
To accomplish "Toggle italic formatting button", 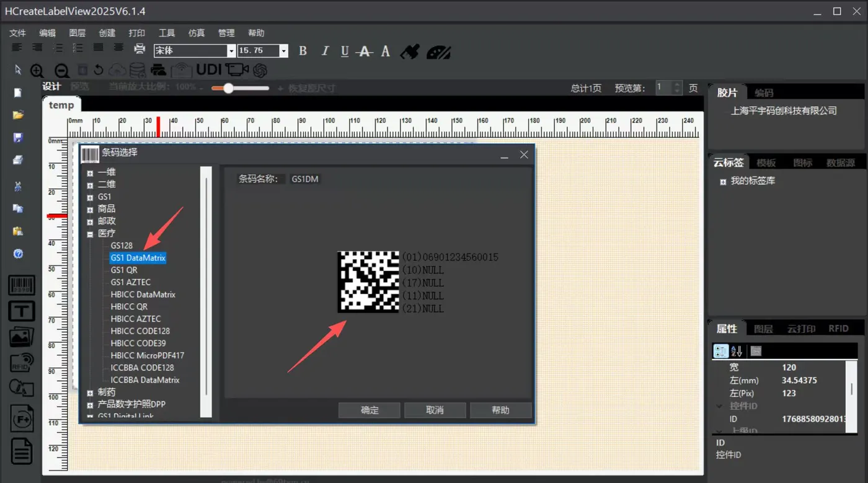I will pos(324,51).
